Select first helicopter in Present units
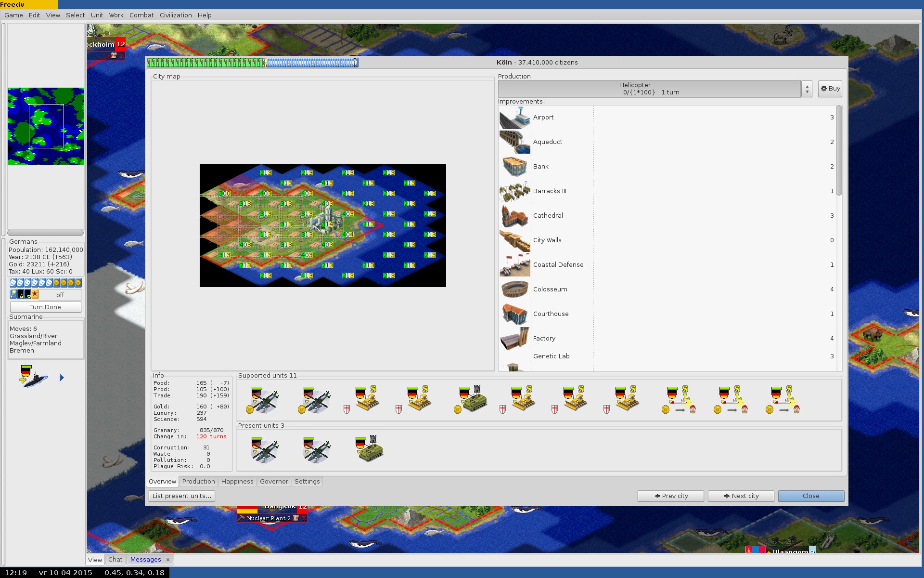 click(x=264, y=449)
